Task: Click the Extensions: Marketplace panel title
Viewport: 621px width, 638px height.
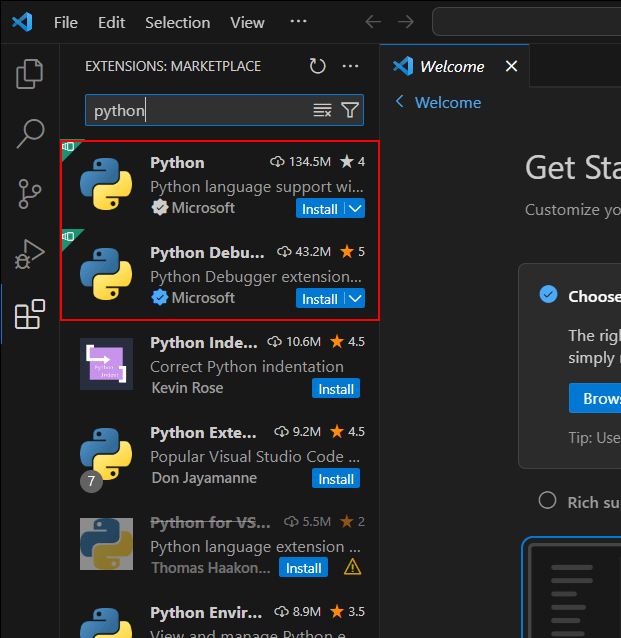Action: tap(173, 66)
